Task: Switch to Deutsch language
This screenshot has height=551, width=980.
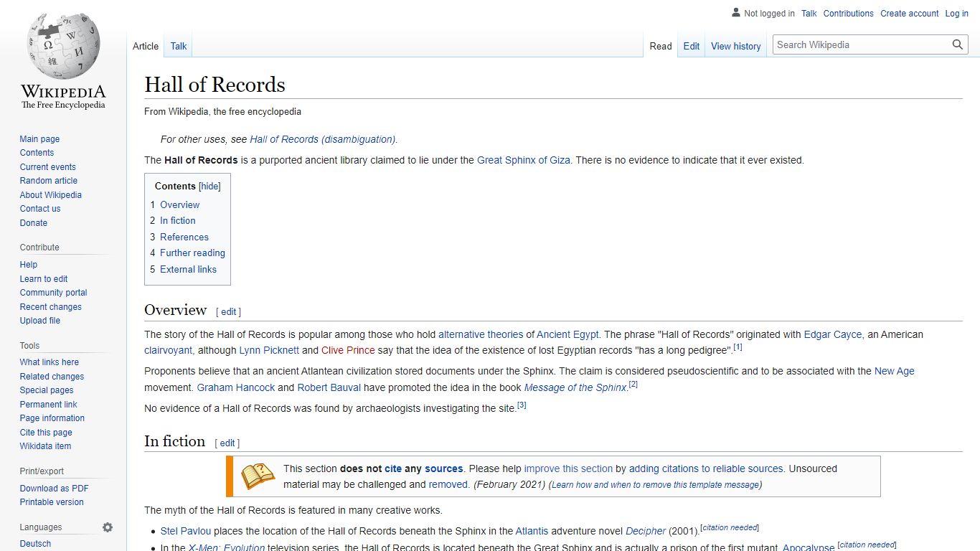Action: point(35,544)
